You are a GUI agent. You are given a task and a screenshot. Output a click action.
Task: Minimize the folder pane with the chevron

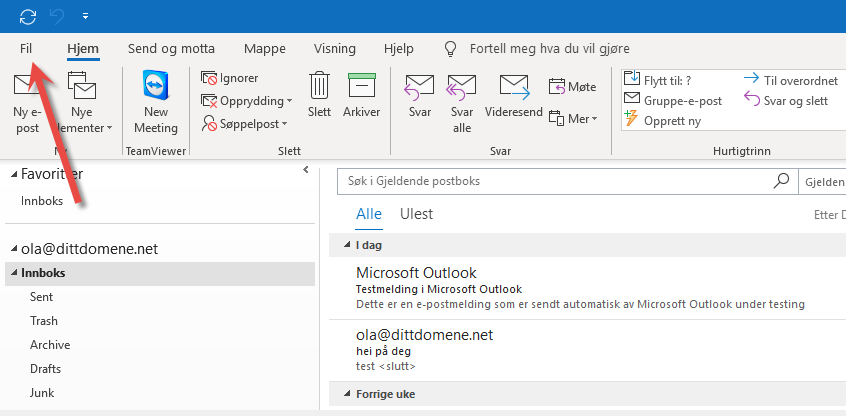coord(306,170)
